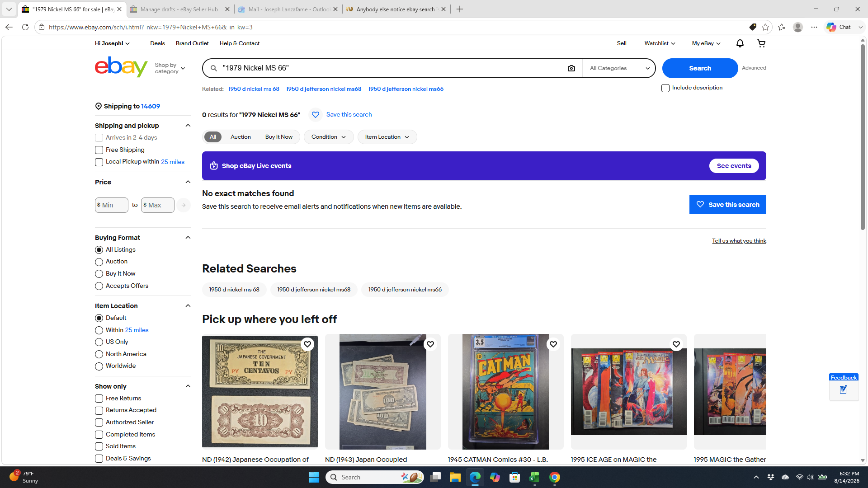868x488 pixels.
Task: Open Watchlist dropdown
Action: pos(660,43)
